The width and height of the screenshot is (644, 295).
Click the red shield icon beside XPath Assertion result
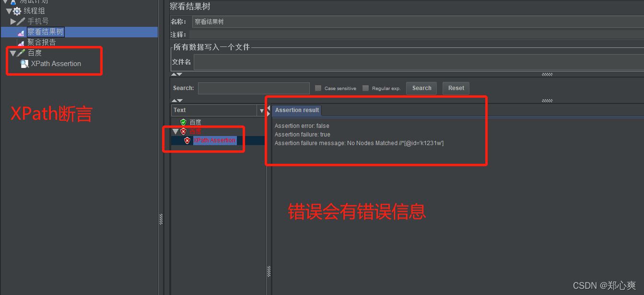click(x=187, y=140)
